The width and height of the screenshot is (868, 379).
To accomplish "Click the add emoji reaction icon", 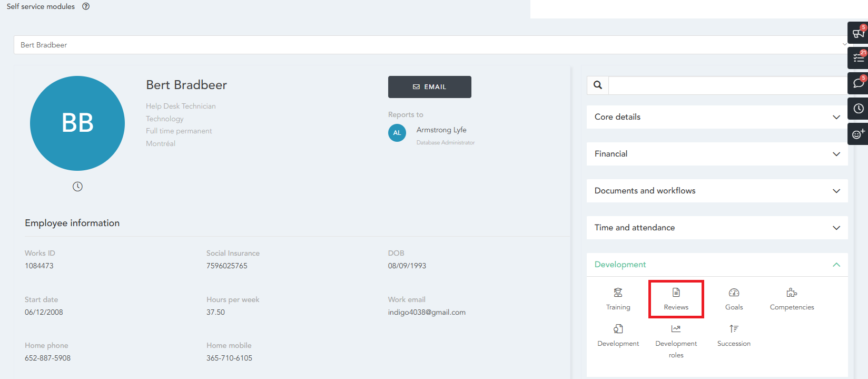I will [x=858, y=134].
